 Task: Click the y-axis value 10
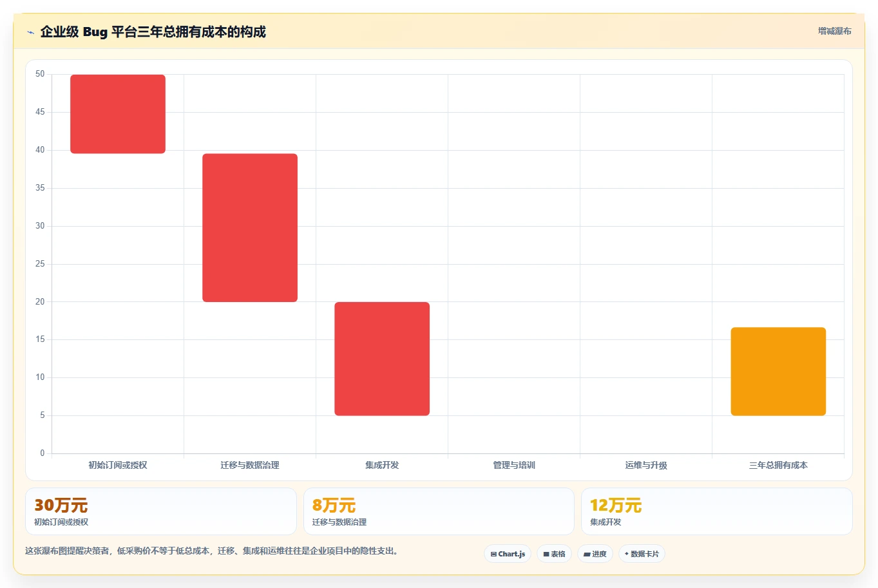coord(40,377)
